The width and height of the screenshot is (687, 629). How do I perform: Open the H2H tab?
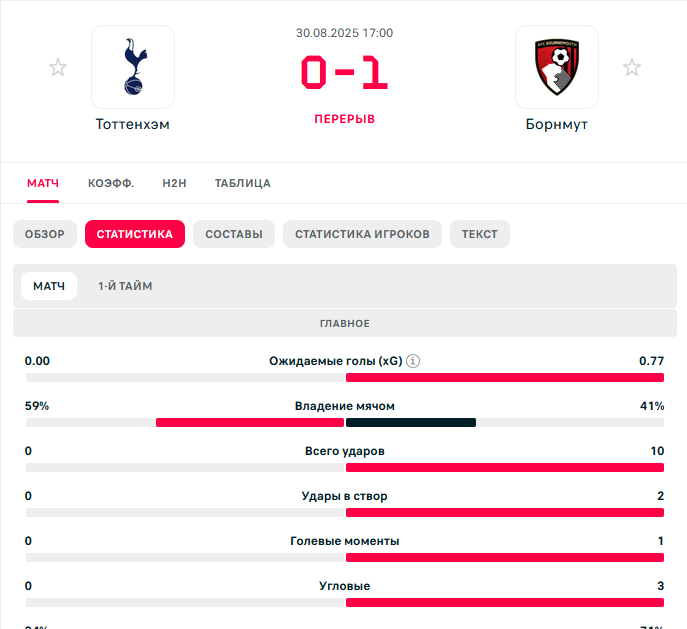(174, 183)
